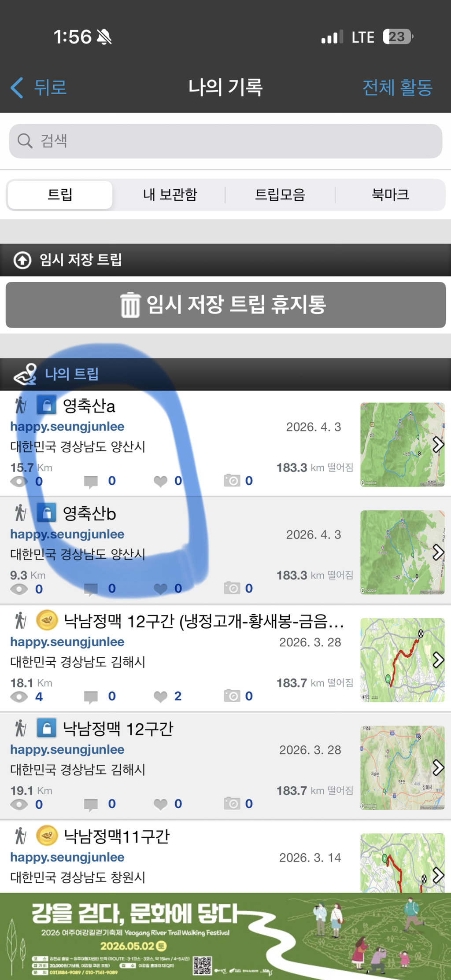This screenshot has height=980, width=451.
Task: Tap the heart icon on 낙남정맥 12구간 (냉정고개) trip
Action: click(161, 696)
